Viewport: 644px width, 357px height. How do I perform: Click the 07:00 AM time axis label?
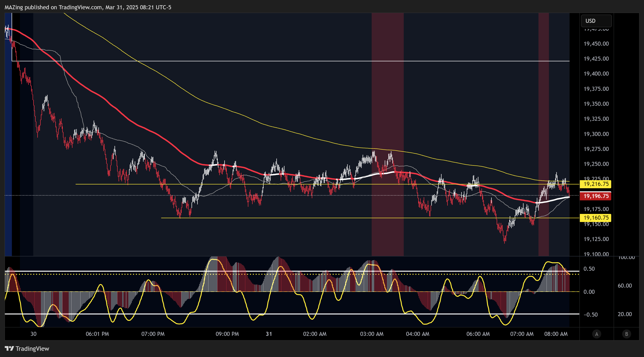522,334
